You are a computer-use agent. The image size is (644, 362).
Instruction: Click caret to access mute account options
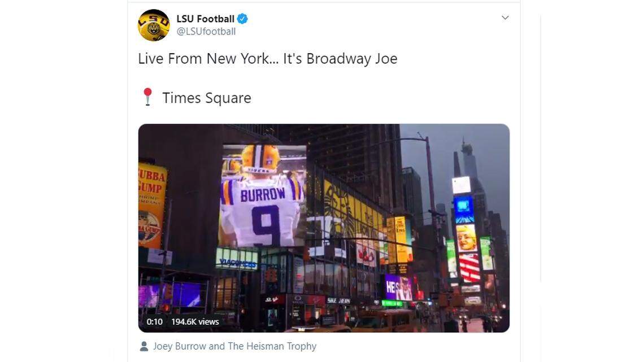504,17
